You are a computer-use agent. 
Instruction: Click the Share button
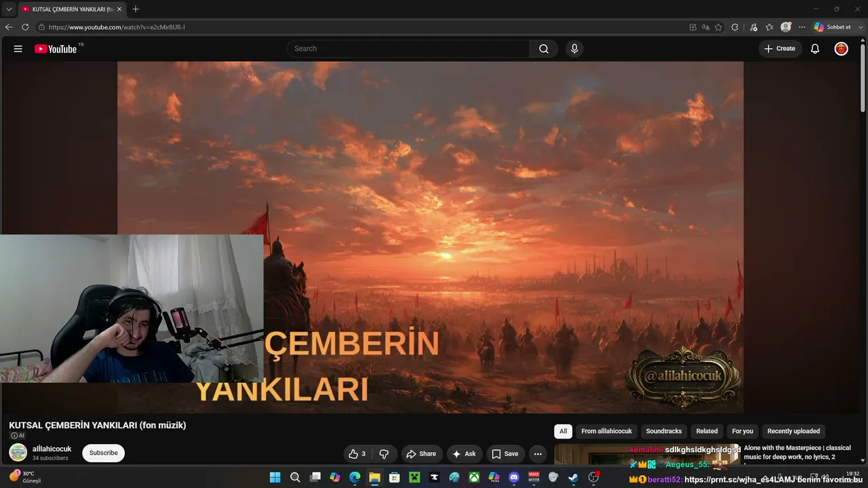pyautogui.click(x=422, y=454)
